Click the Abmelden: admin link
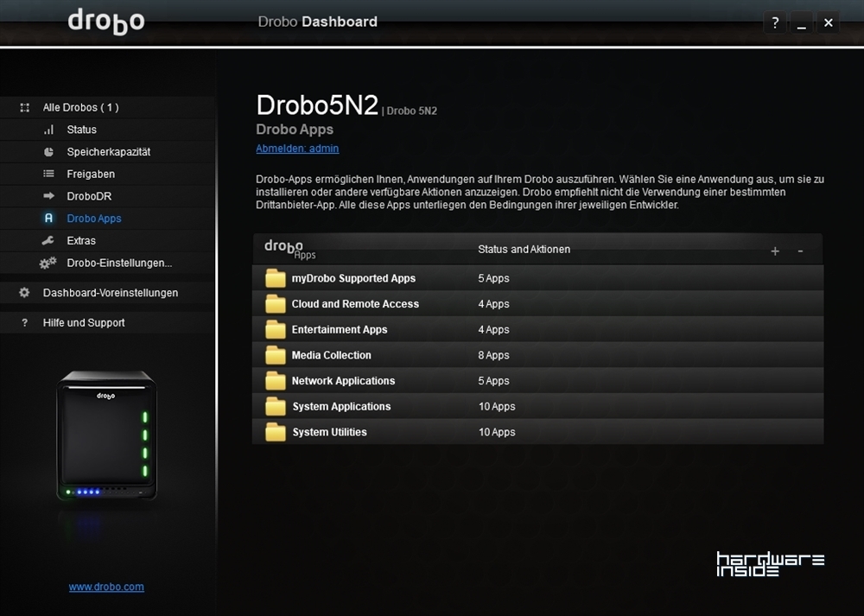 coord(297,149)
